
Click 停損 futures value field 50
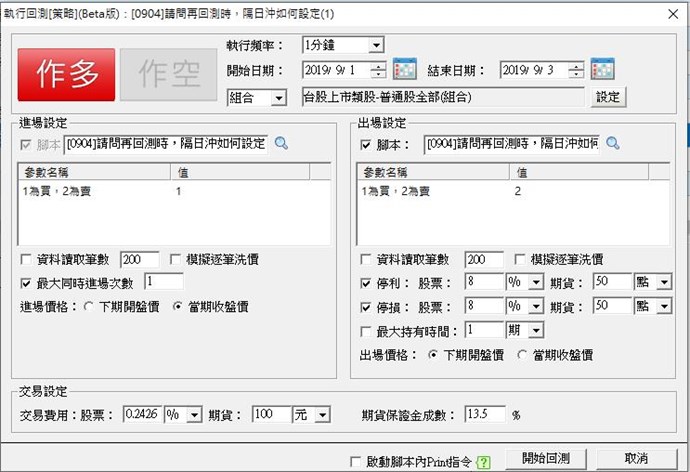coord(613,306)
